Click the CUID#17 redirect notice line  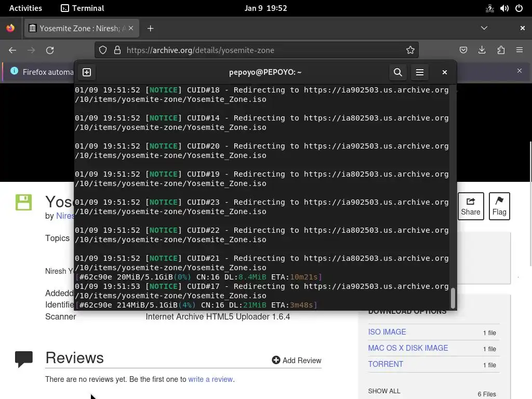pos(262,291)
